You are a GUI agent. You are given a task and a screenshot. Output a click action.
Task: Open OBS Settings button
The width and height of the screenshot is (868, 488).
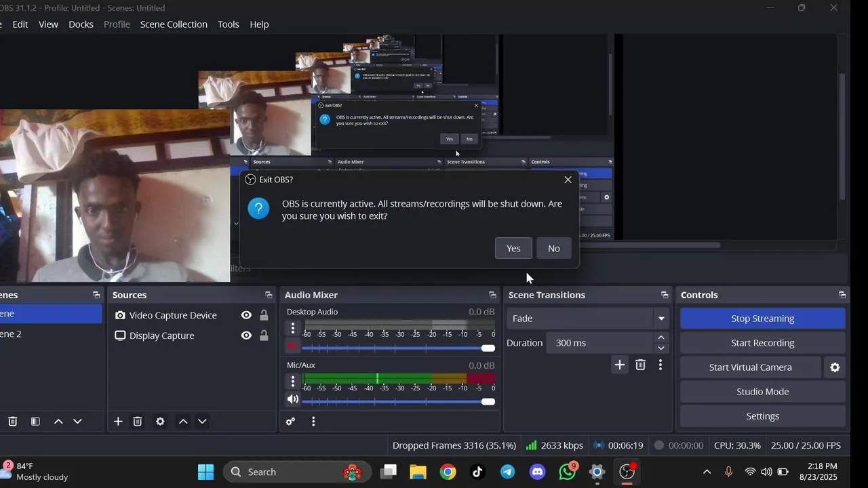[763, 416]
